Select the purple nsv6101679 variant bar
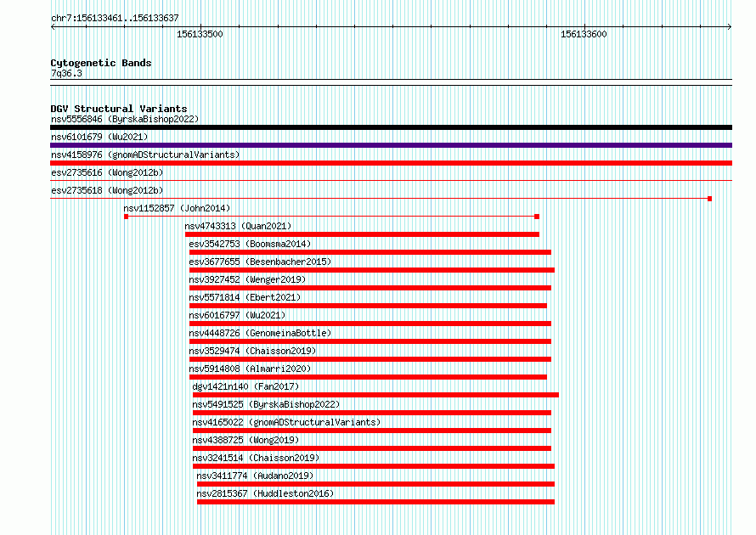756x535 pixels. tap(391, 145)
